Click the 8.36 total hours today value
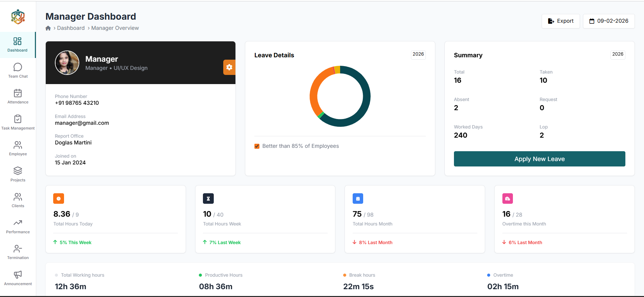This screenshot has height=297, width=644. [x=62, y=214]
